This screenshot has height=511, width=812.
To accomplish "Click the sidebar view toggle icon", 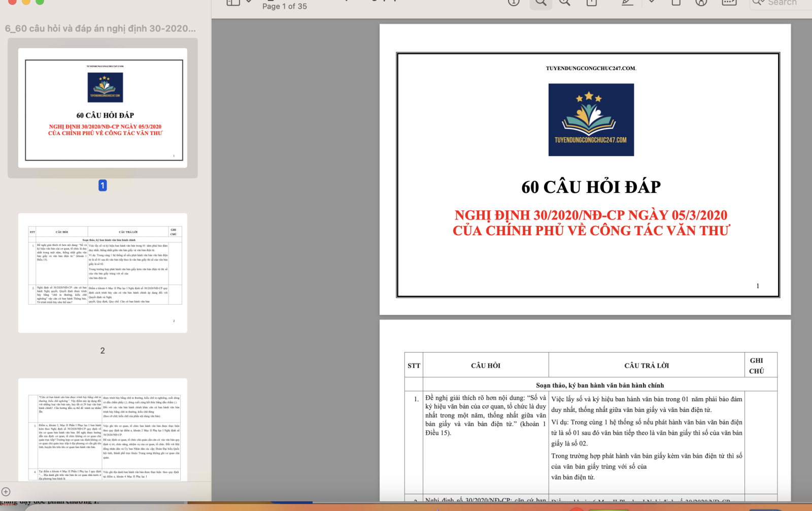I will point(233,2).
